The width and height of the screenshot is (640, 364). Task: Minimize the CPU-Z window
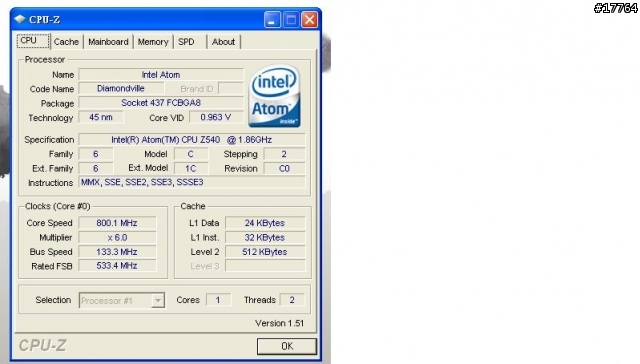(x=272, y=20)
